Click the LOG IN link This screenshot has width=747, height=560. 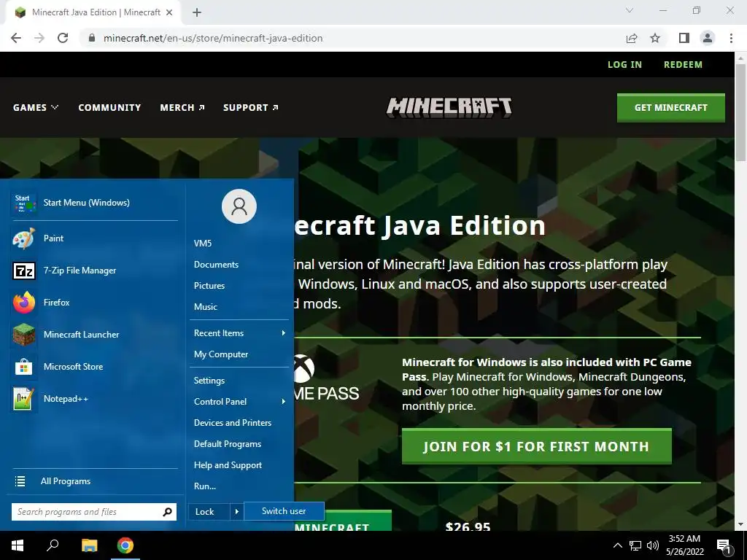624,65
